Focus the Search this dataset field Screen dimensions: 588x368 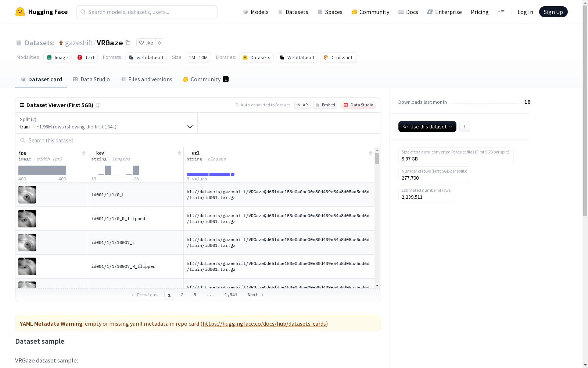click(198, 140)
